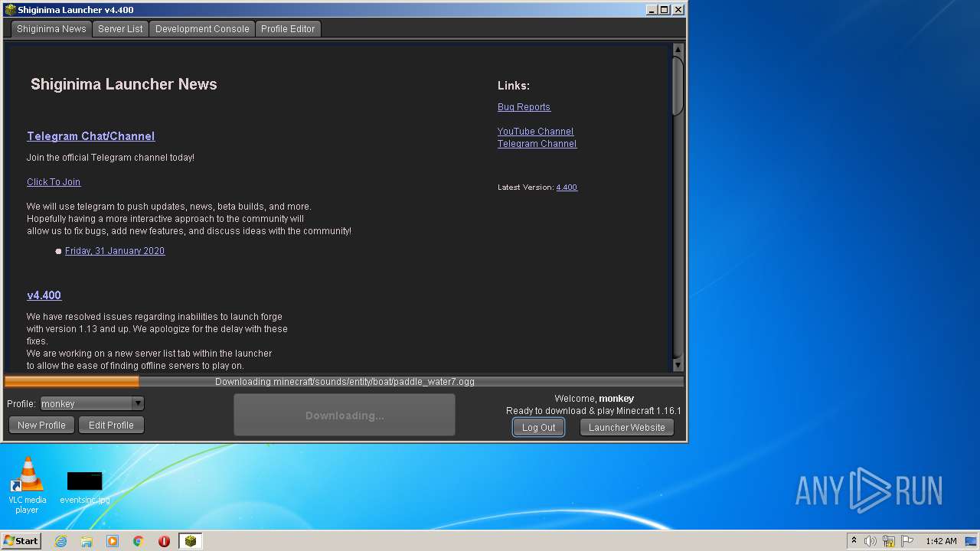Click the Edit Profile button
Image resolution: width=980 pixels, height=551 pixels.
(x=111, y=425)
